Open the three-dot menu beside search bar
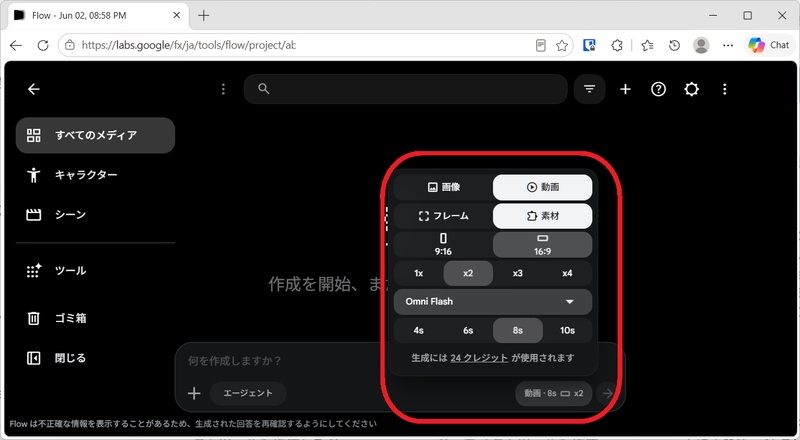 [x=223, y=89]
